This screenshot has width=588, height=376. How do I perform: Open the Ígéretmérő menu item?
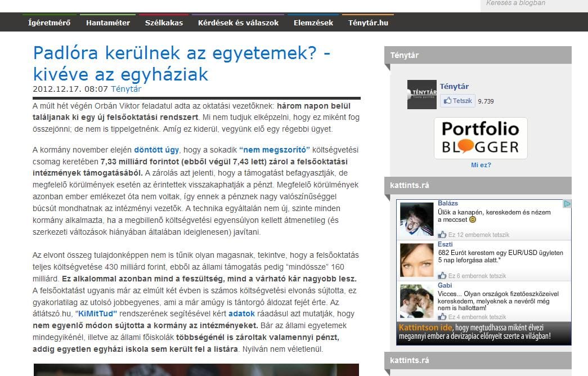pos(49,23)
